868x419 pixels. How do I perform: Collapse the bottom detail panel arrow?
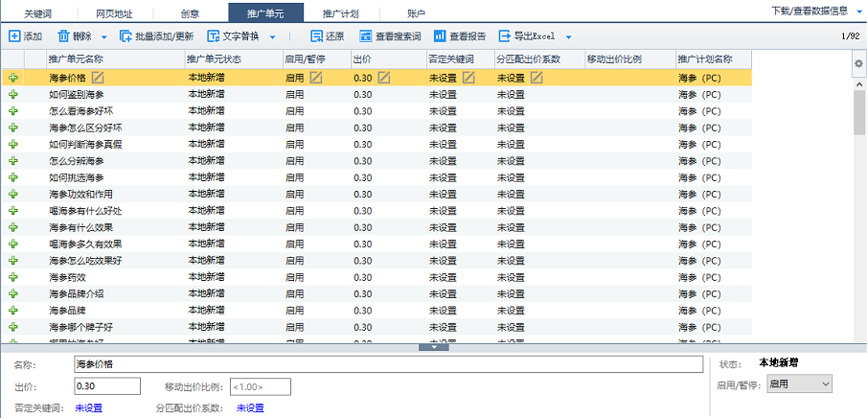pos(433,347)
